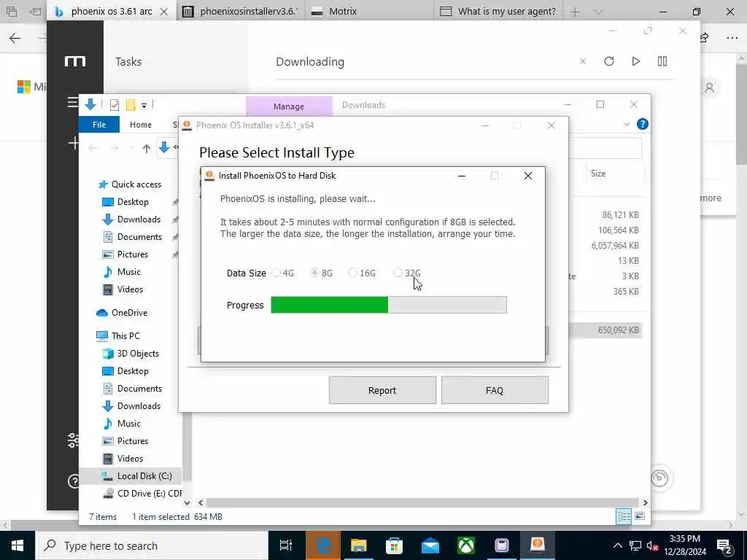Click Motrix speedometer icon
Image resolution: width=747 pixels, height=560 pixels.
[659, 478]
